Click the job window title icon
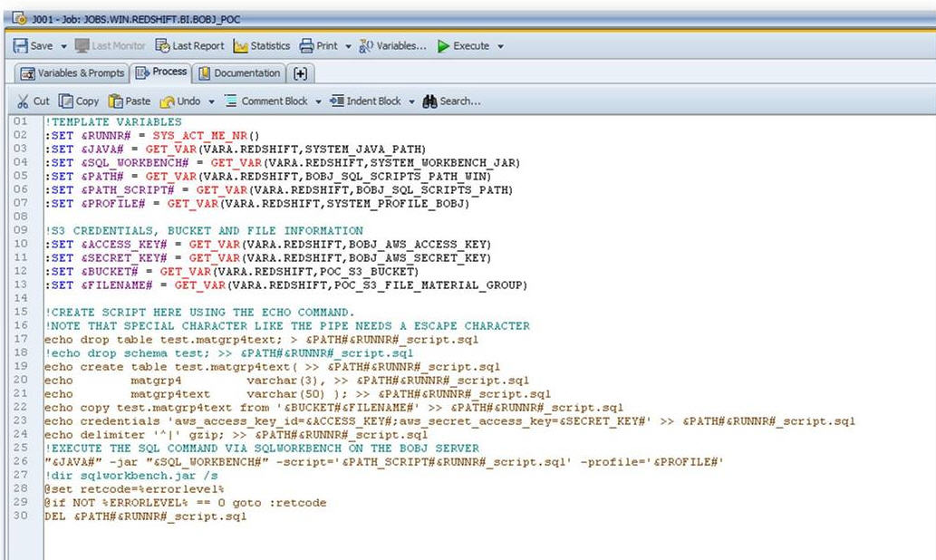The height and width of the screenshot is (560, 936). (x=19, y=18)
